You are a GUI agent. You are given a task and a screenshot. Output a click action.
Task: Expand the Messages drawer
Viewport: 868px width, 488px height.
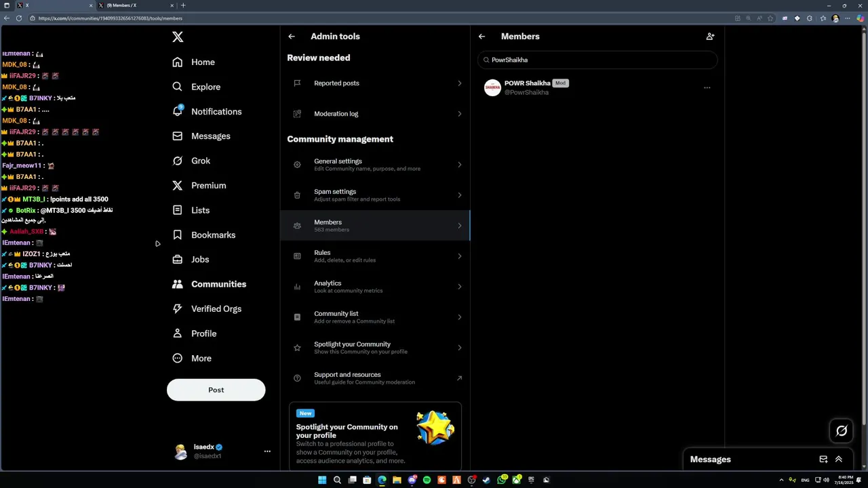click(x=839, y=460)
